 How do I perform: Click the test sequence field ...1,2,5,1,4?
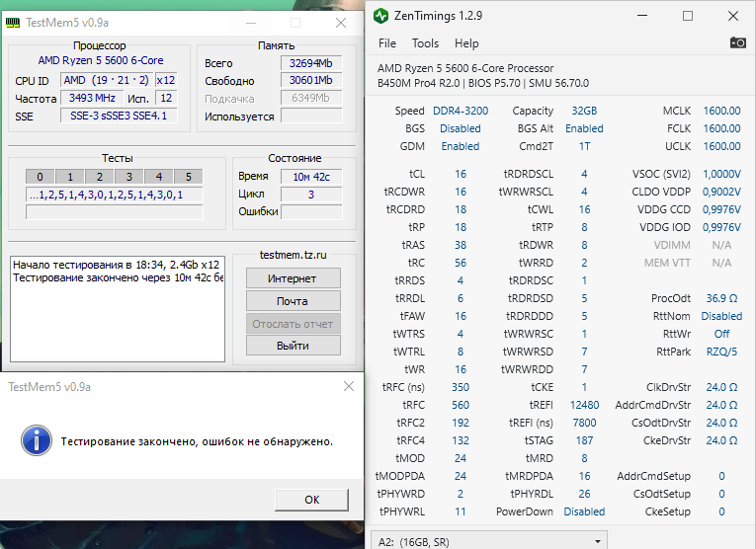[x=115, y=196]
